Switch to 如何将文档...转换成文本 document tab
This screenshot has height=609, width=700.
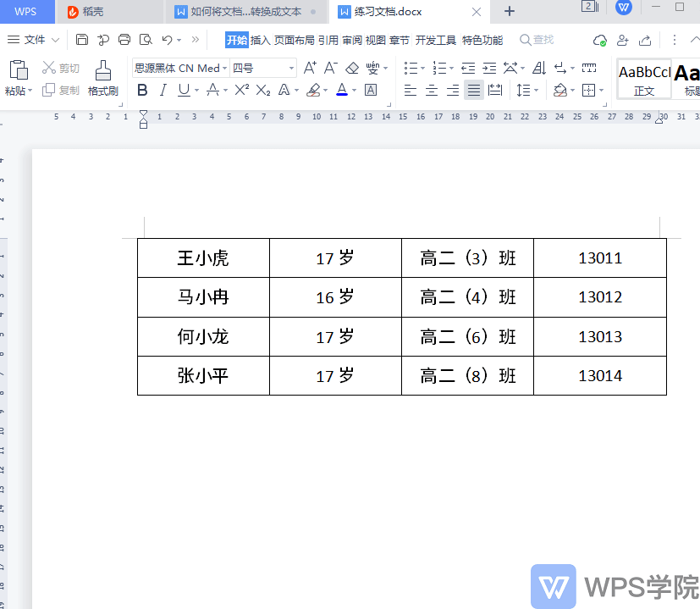[245, 12]
